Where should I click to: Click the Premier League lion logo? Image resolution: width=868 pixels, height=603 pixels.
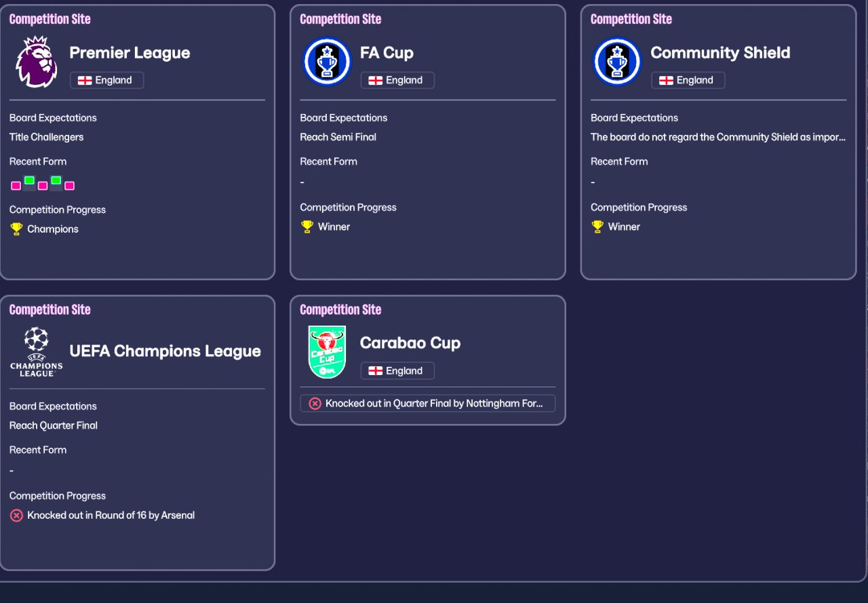tap(36, 62)
